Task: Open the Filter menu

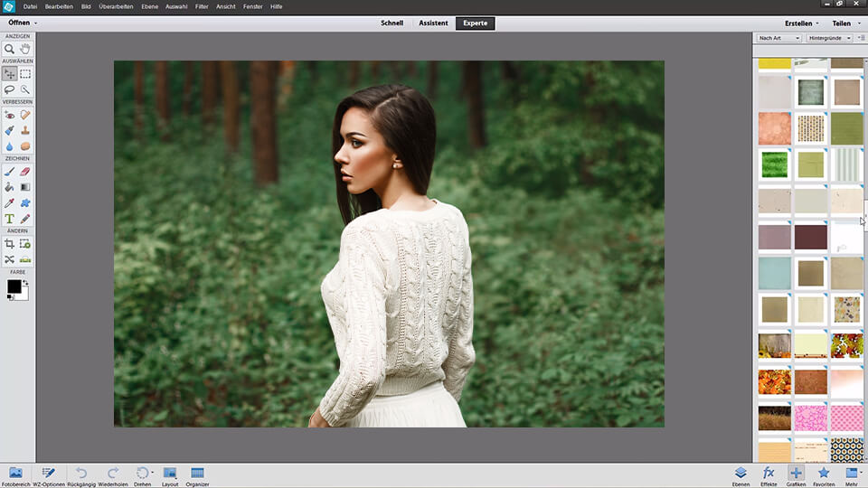Action: tap(202, 6)
